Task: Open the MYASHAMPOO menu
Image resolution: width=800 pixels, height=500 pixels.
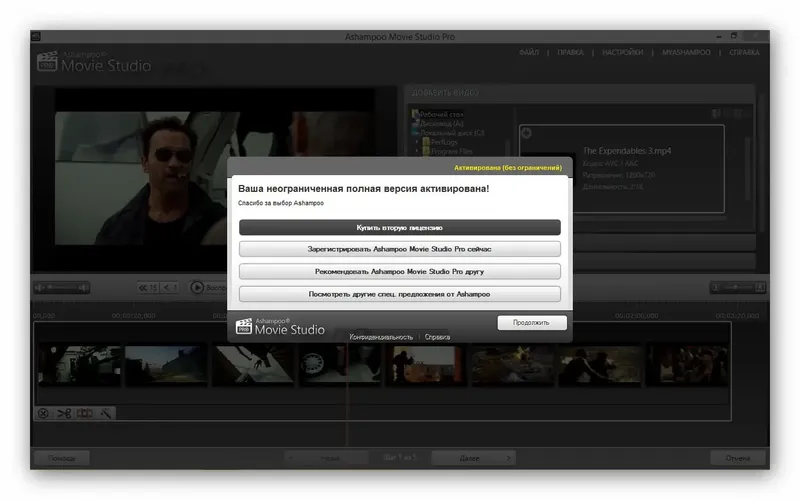Action: pyautogui.click(x=686, y=53)
